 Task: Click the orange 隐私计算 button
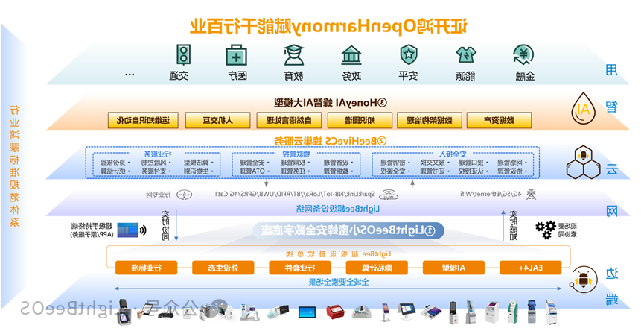pos(377,268)
